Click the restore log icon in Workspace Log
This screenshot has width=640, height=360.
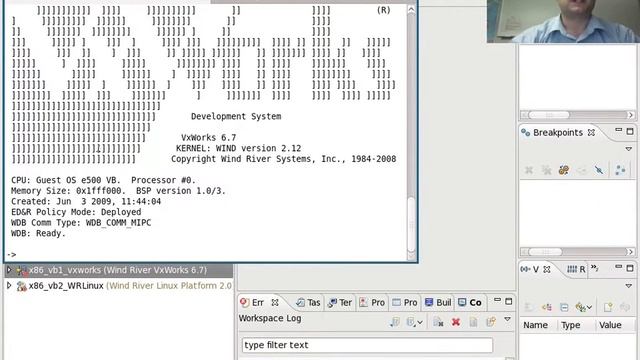(x=491, y=322)
